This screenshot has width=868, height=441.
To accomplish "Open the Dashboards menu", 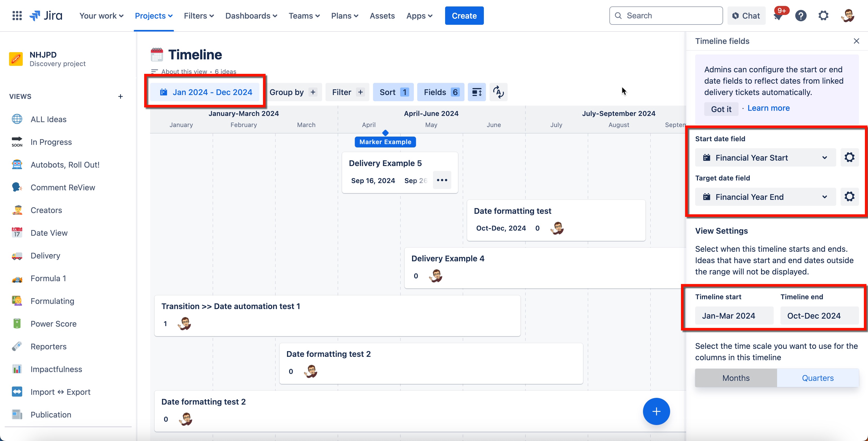I will (x=251, y=15).
